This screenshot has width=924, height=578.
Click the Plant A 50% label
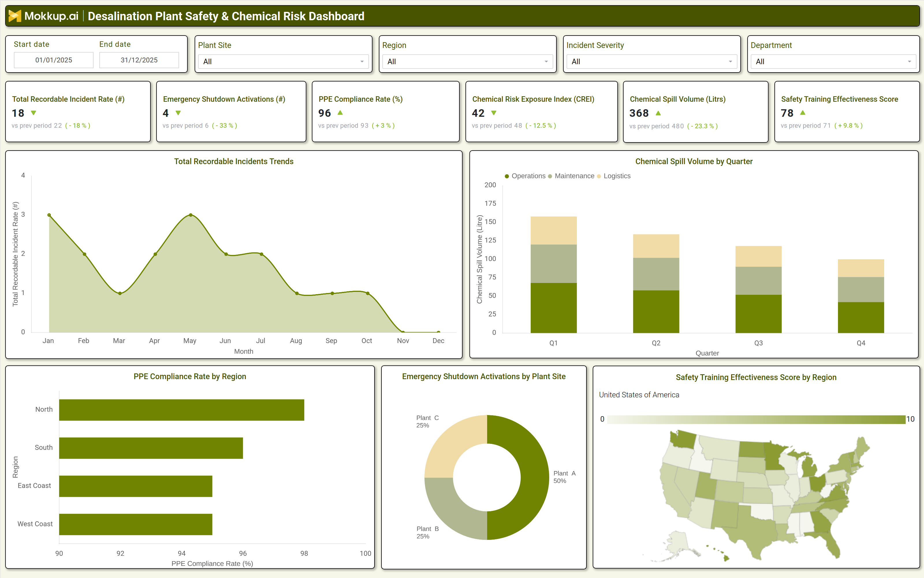point(564,477)
